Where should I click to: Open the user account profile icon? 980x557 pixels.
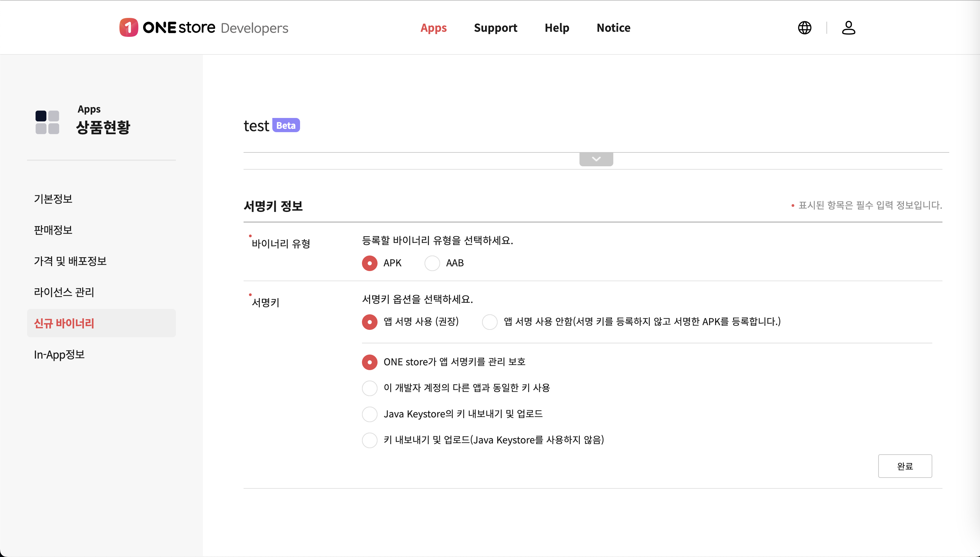click(848, 27)
